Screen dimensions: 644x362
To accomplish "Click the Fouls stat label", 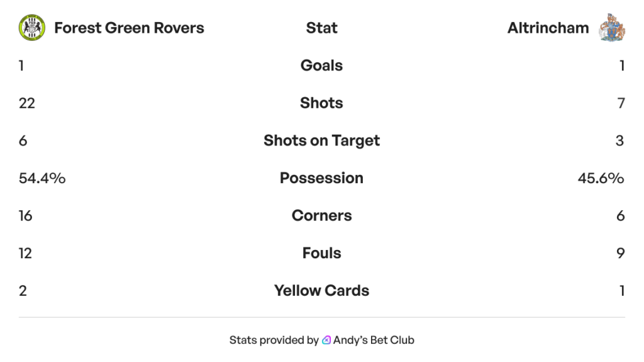I will pyautogui.click(x=321, y=253).
